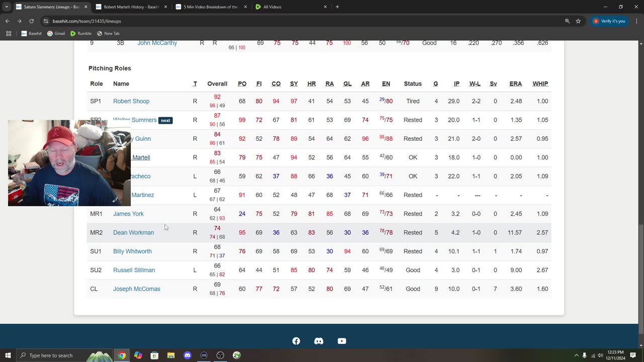Open the tab search dropdown arrow

[7, 7]
